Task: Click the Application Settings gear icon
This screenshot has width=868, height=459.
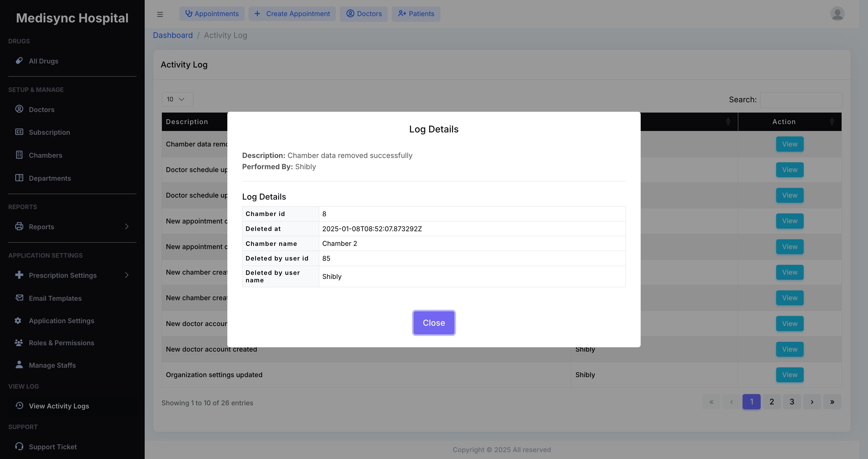Action: [x=18, y=321]
